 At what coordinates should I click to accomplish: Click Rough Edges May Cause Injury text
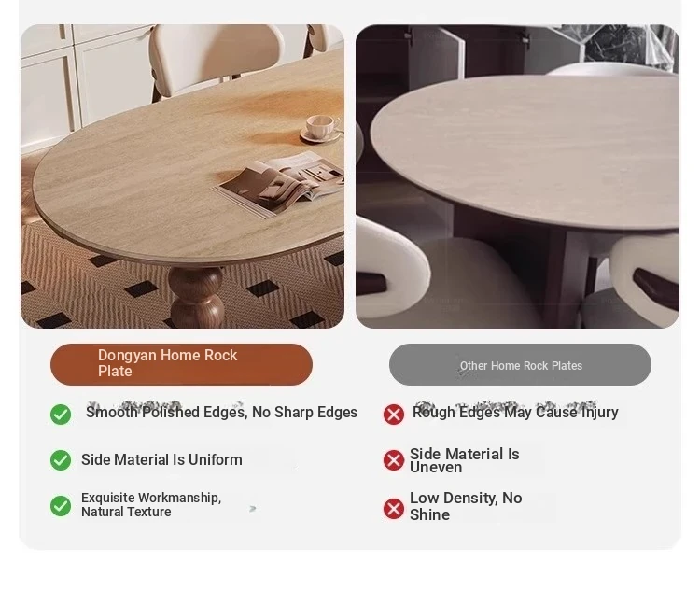click(x=515, y=412)
